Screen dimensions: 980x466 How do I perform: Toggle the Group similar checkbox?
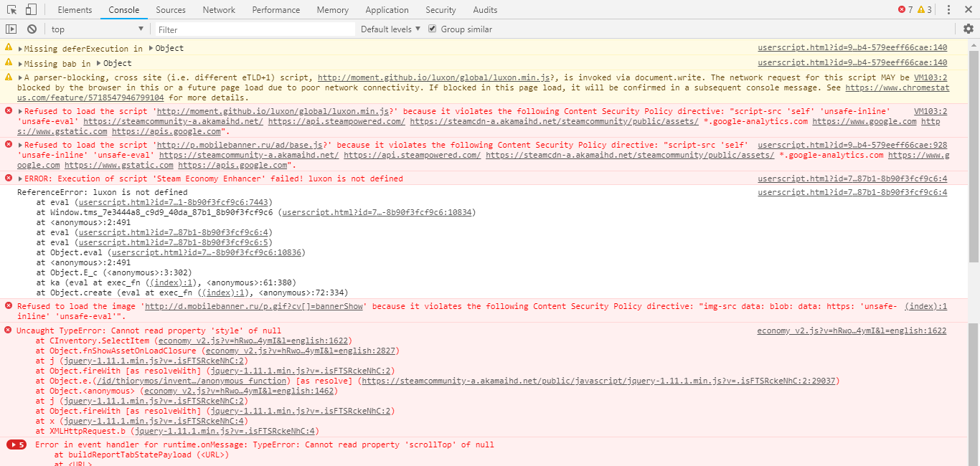(432, 29)
